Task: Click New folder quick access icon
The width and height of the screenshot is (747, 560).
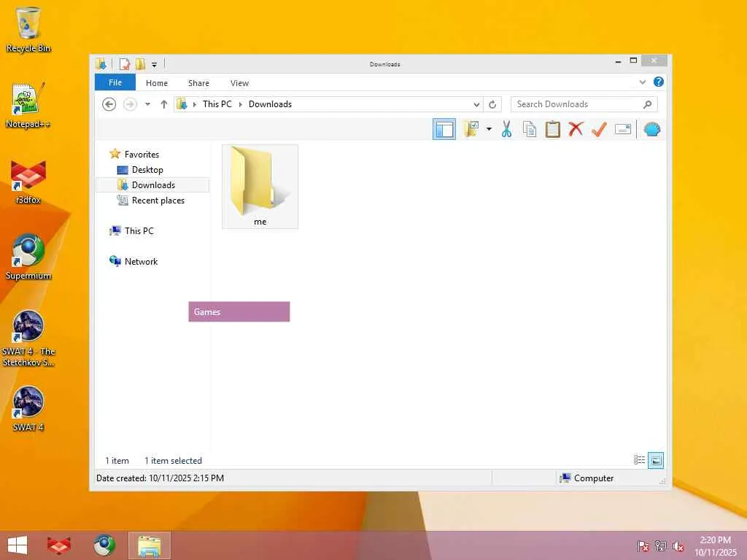Action: (140, 64)
